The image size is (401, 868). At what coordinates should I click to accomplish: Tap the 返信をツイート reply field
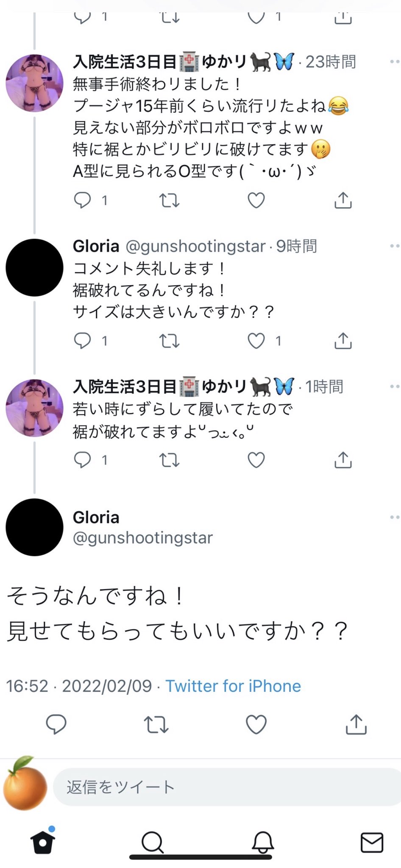[225, 787]
